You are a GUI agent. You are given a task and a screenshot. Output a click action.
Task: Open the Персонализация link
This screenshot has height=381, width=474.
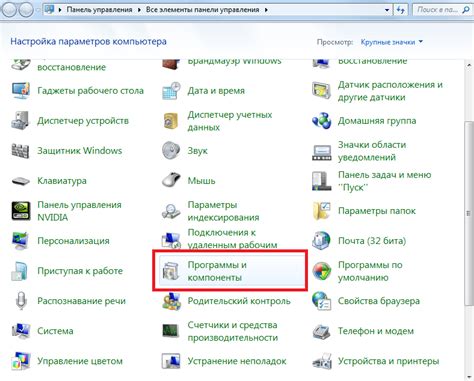pos(73,241)
